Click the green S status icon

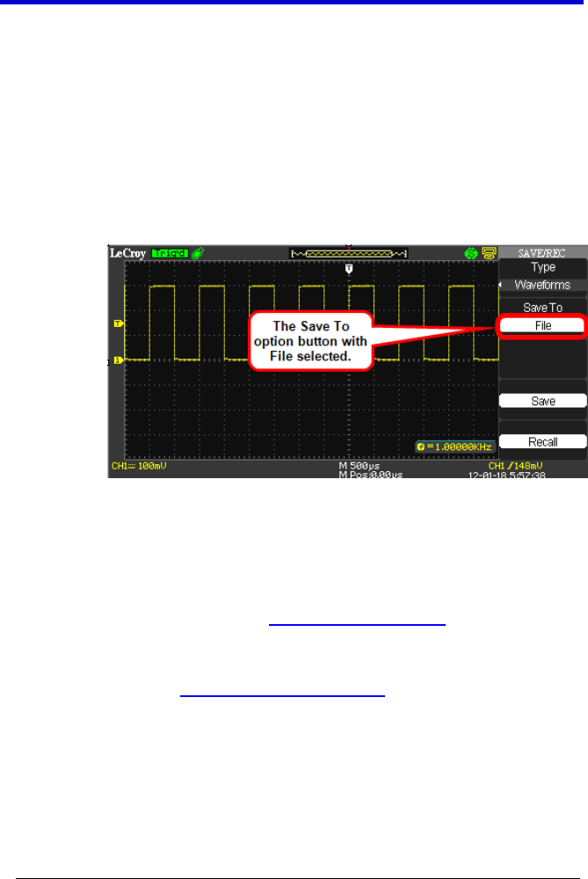pos(471,253)
